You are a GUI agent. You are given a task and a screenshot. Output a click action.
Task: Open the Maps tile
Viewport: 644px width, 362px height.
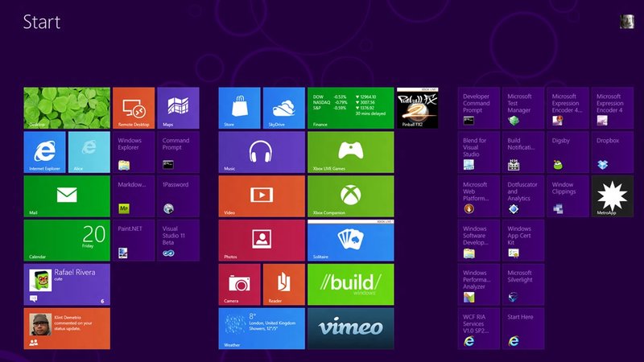177,108
